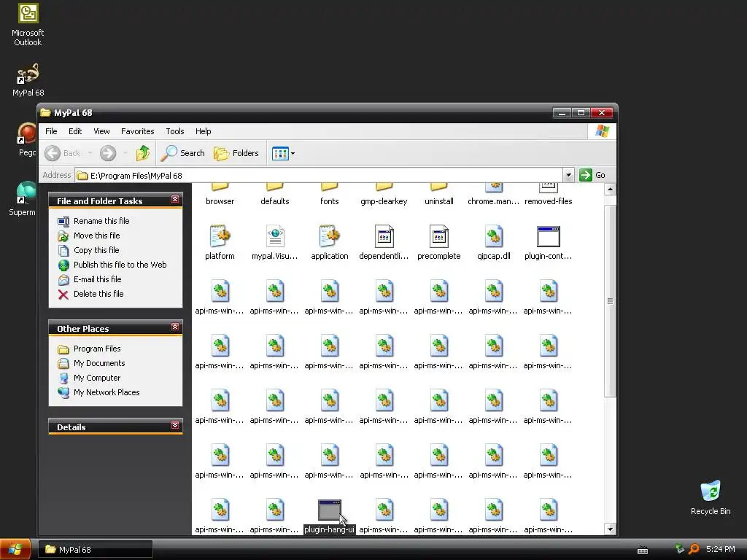The width and height of the screenshot is (747, 560).
Task: Open the Pegc desktop shortcut
Action: (27, 139)
